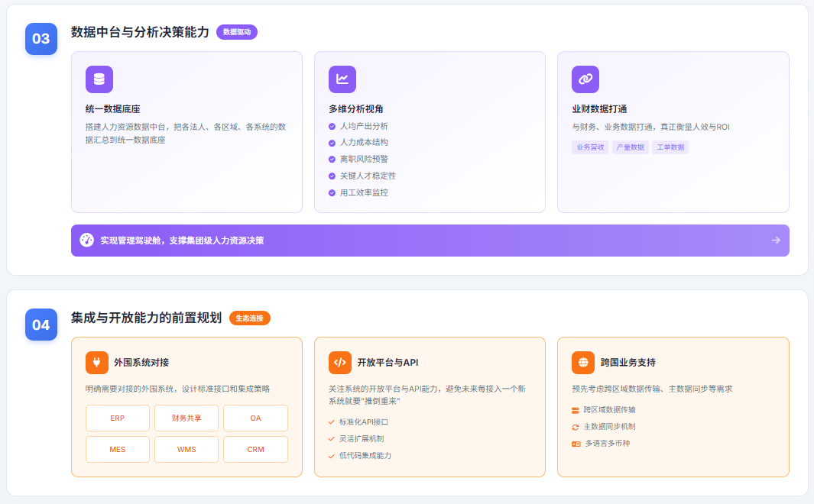Click the globe icon beside 跨国业务支持
The width and height of the screenshot is (814, 504).
pyautogui.click(x=583, y=363)
